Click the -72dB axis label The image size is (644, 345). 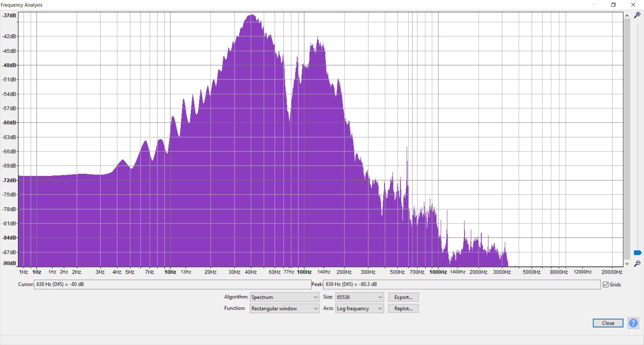click(x=9, y=180)
